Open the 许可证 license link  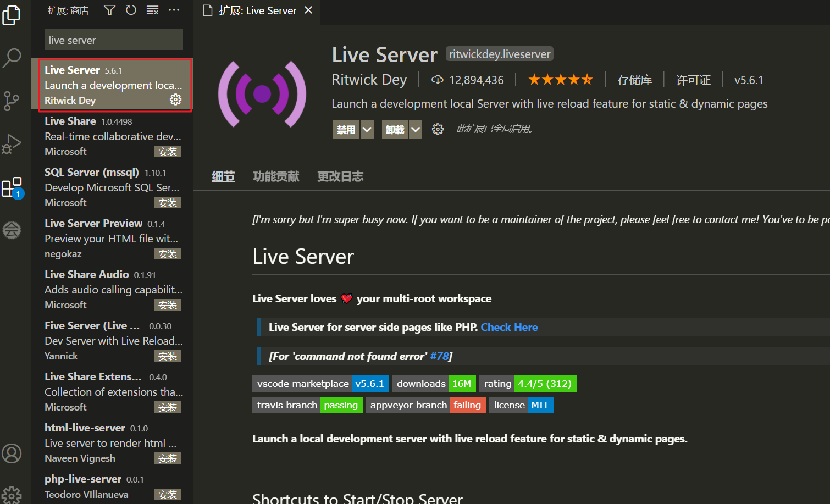point(693,80)
